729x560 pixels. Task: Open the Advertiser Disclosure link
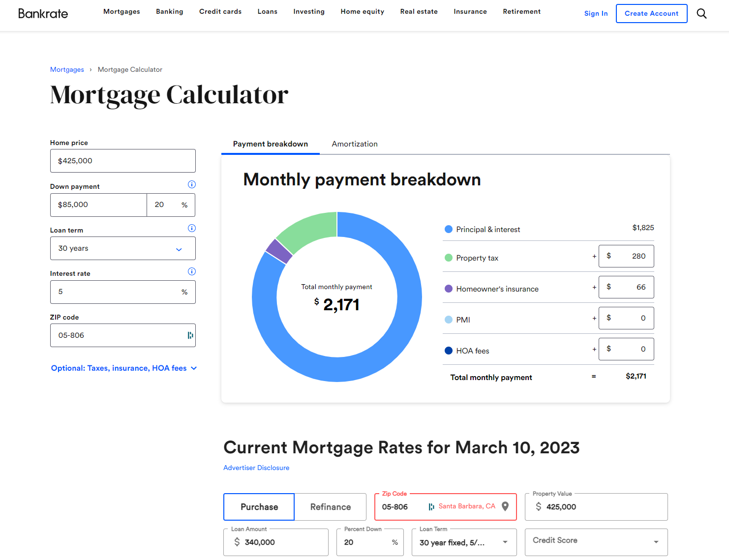tap(256, 468)
